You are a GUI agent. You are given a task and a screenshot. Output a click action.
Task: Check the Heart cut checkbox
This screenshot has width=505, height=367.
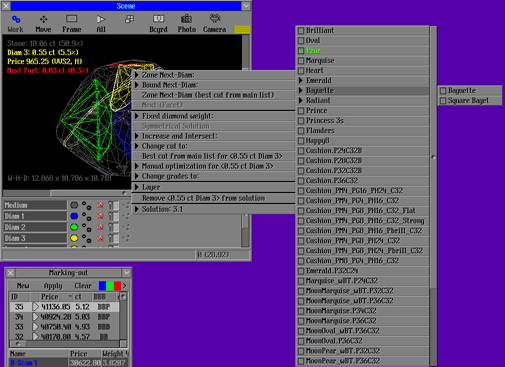301,71
